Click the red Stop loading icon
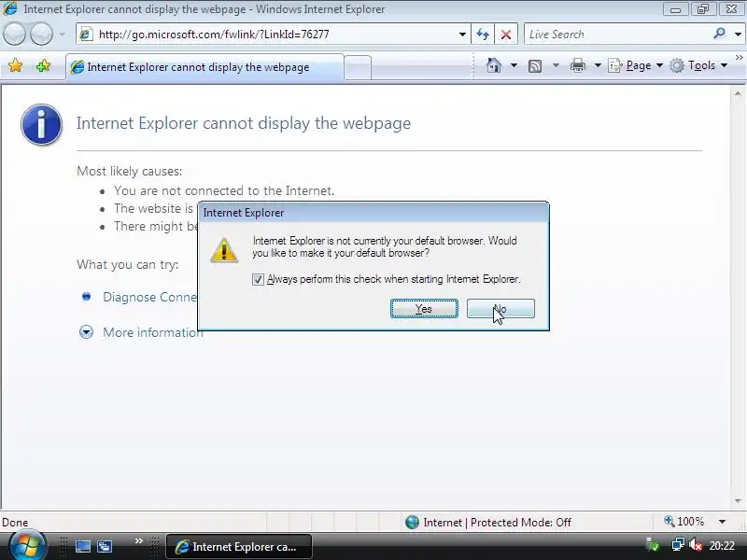This screenshot has width=747, height=560. pos(506,35)
